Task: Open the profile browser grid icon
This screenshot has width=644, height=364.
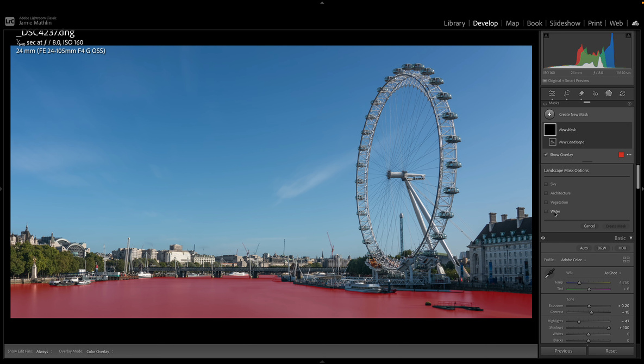Action: (626, 260)
